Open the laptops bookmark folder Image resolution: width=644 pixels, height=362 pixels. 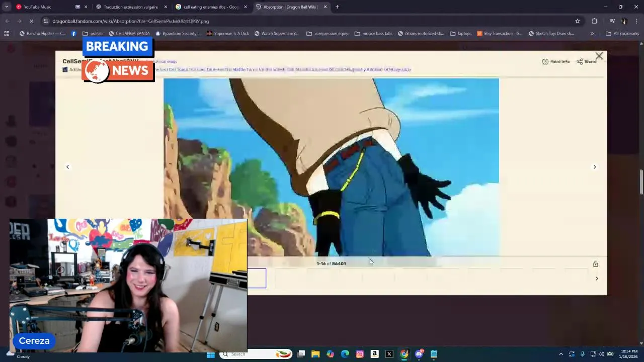tap(460, 34)
